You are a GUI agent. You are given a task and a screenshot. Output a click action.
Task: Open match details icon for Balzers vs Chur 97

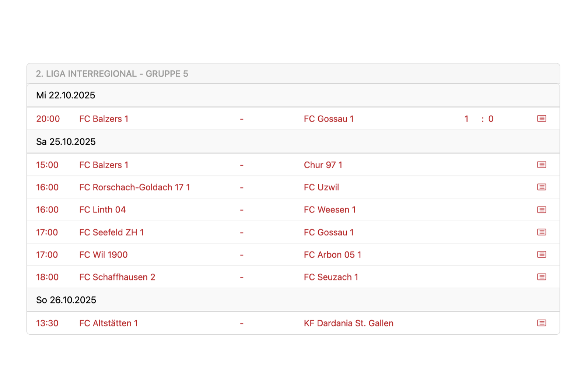[x=541, y=165]
